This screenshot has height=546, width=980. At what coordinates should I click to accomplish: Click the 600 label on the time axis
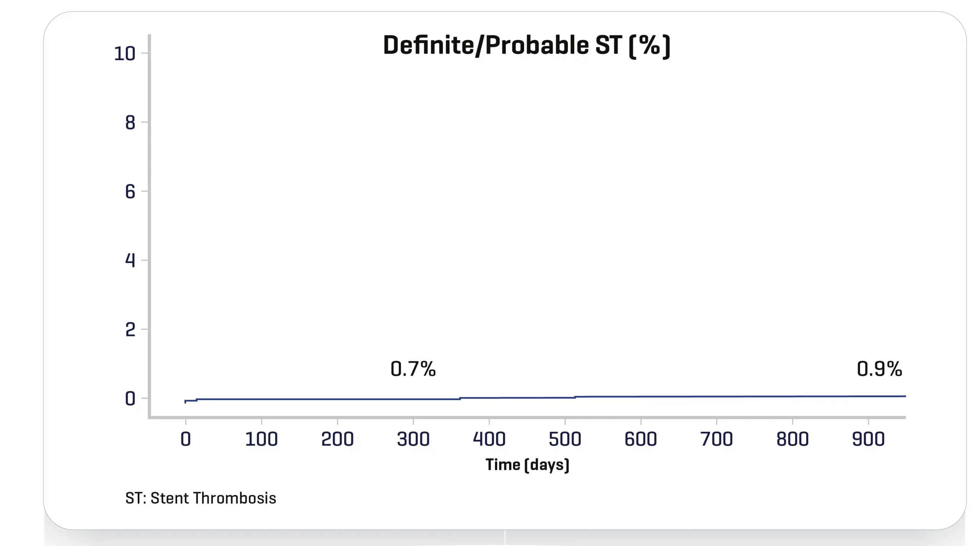(641, 439)
